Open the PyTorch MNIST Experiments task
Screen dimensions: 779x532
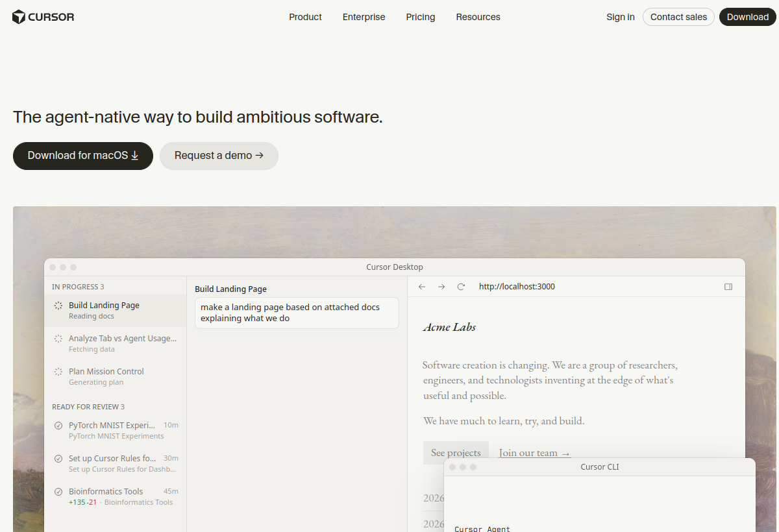tap(116, 430)
